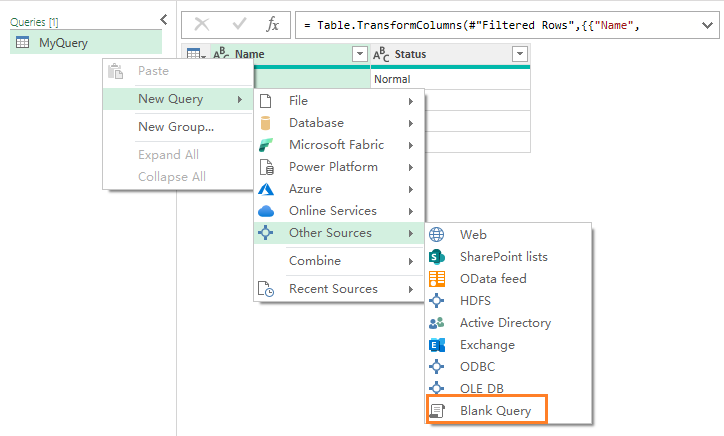Screen dimensions: 724x436
Task: Click inside the formula bar text
Action: click(500, 23)
